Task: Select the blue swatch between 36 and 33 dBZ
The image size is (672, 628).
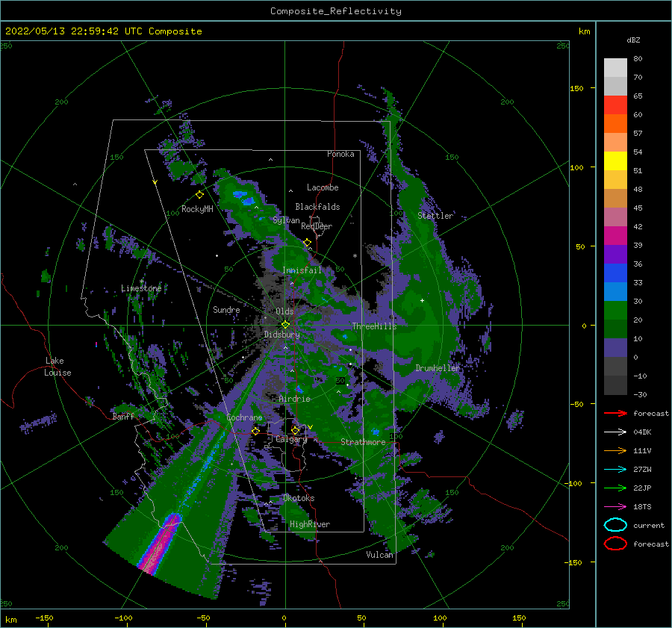Action: tap(615, 273)
